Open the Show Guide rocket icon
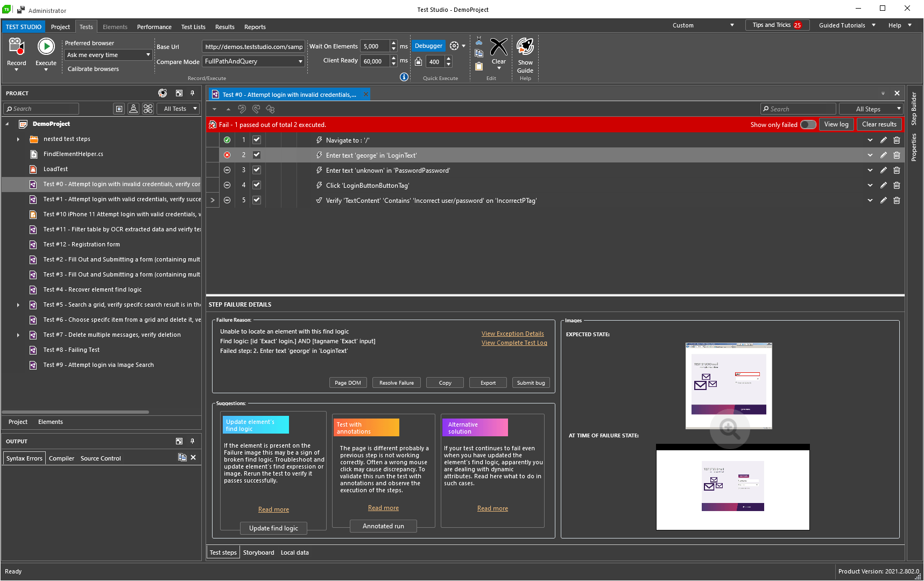This screenshot has width=924, height=581. pyautogui.click(x=525, y=47)
